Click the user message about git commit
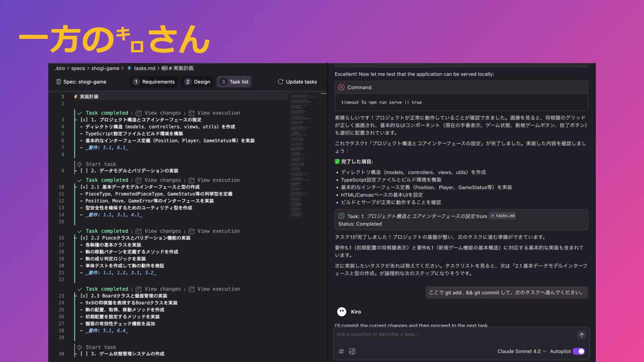The height and width of the screenshot is (362, 644). pyautogui.click(x=507, y=293)
